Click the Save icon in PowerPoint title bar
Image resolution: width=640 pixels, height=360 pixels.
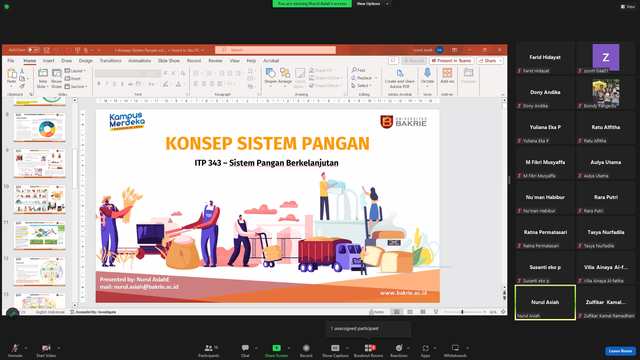(x=47, y=50)
